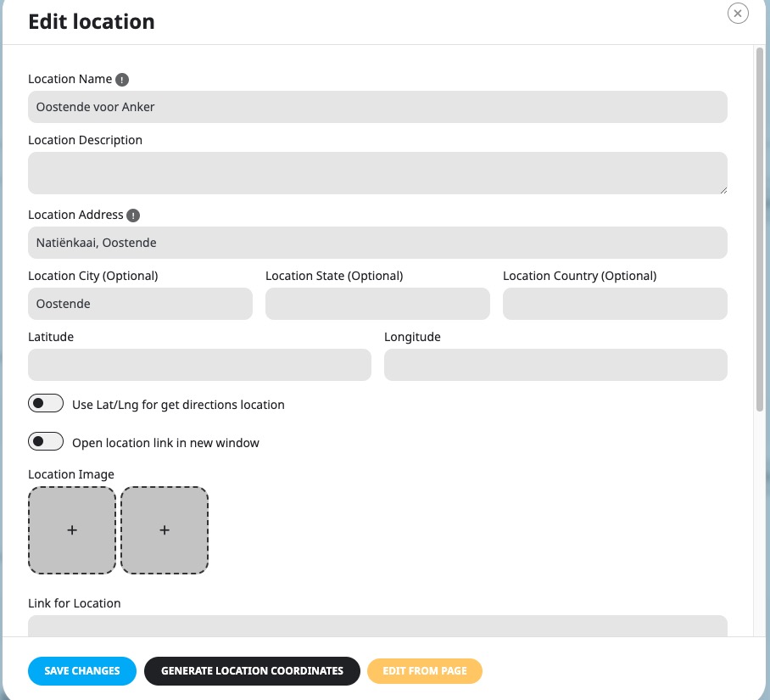Toggle Use Lat/Lng for get directions location
The height and width of the screenshot is (700, 770).
[46, 403]
